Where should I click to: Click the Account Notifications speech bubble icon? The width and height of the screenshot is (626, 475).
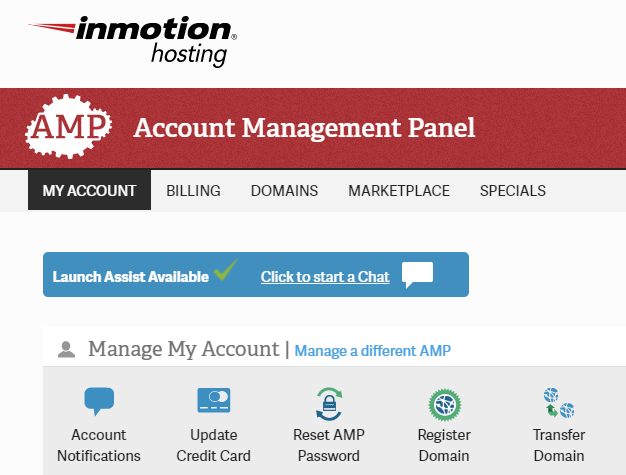tap(99, 402)
